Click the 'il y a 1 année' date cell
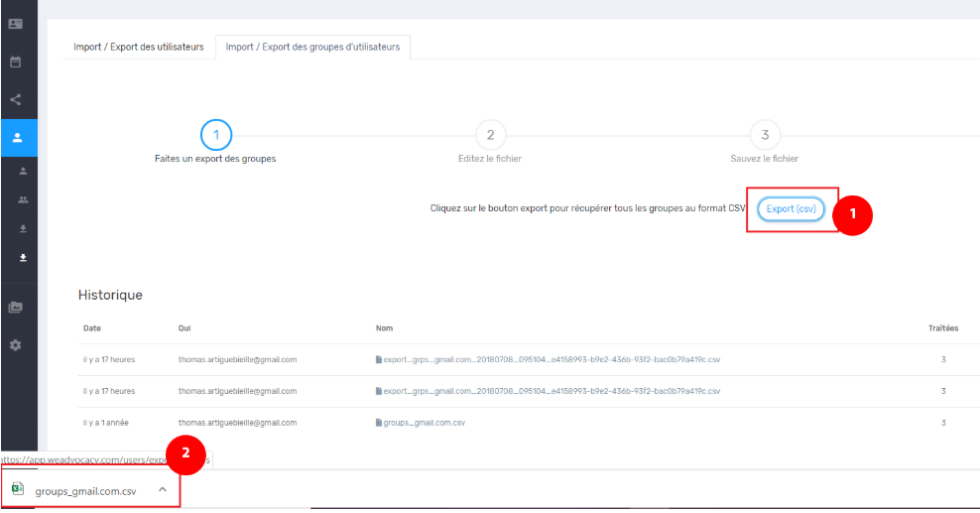 [105, 423]
